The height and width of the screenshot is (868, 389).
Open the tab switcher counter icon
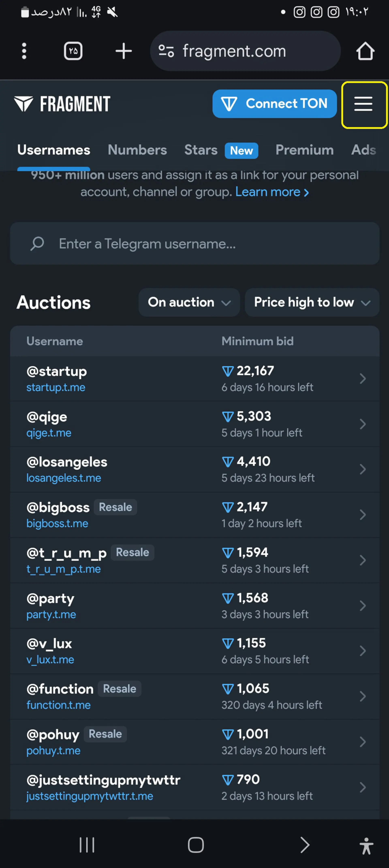point(73,51)
